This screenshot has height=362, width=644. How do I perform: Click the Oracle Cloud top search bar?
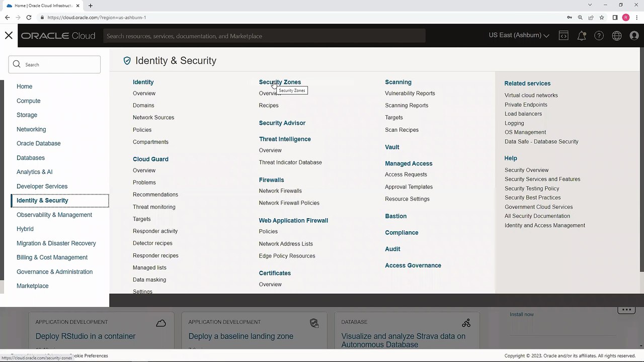click(264, 36)
